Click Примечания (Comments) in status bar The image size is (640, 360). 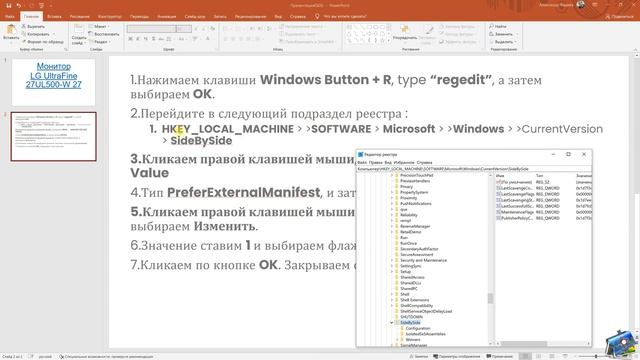coord(500,356)
